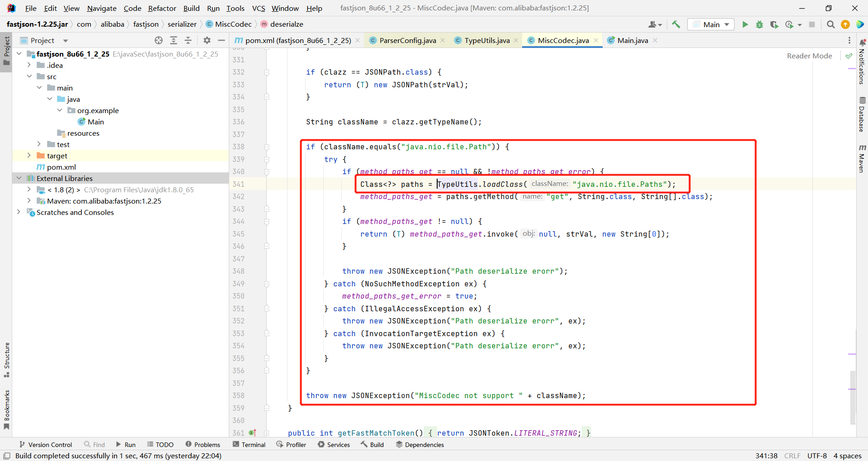This screenshot has height=461, width=868.
Task: Open the Main run configuration dropdown
Action: [711, 24]
